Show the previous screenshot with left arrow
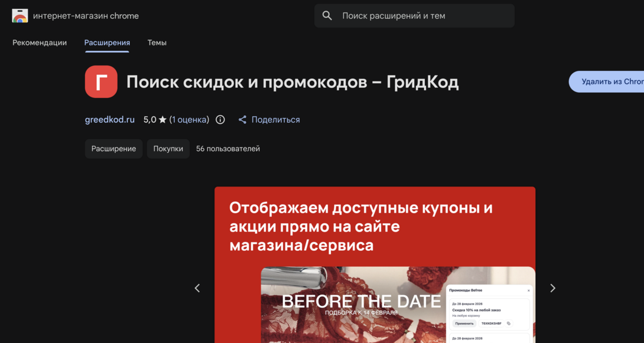The height and width of the screenshot is (343, 644). coord(197,288)
